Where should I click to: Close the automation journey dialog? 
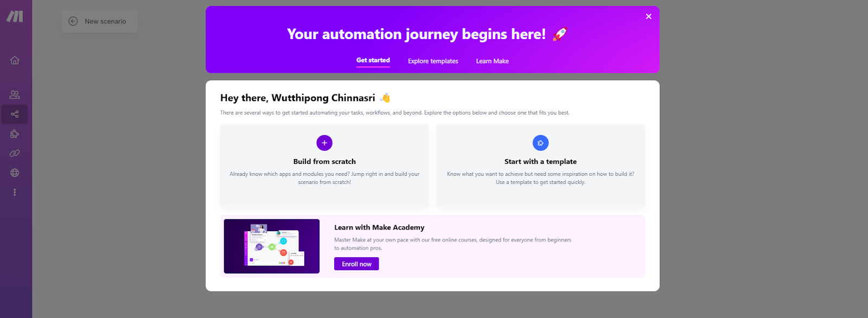[648, 16]
